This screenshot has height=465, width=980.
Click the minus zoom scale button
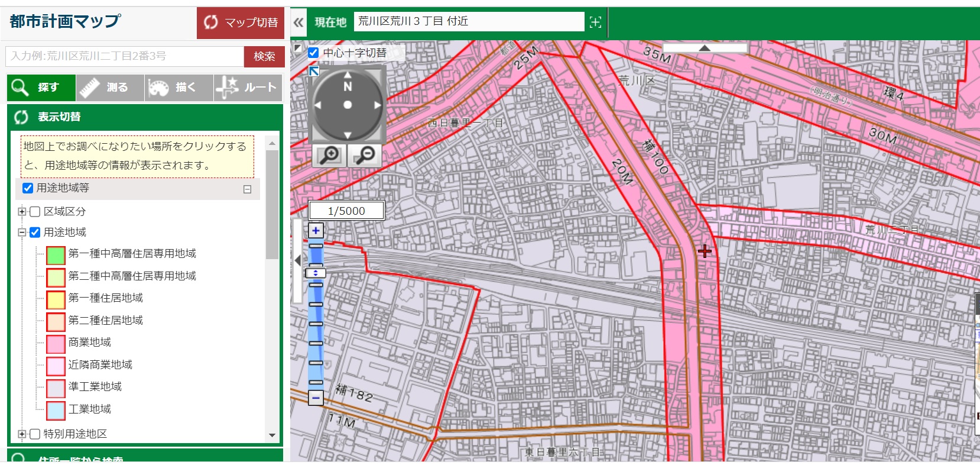click(316, 398)
